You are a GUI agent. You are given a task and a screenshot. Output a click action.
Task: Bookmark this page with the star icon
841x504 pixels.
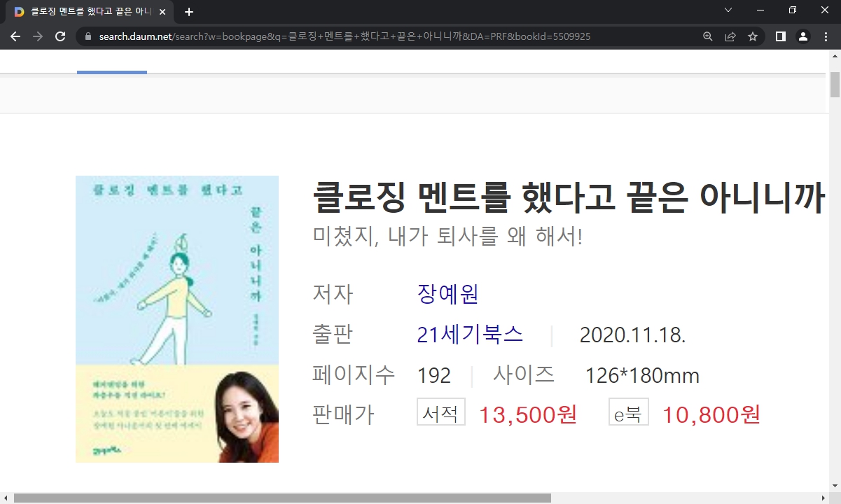coord(753,36)
